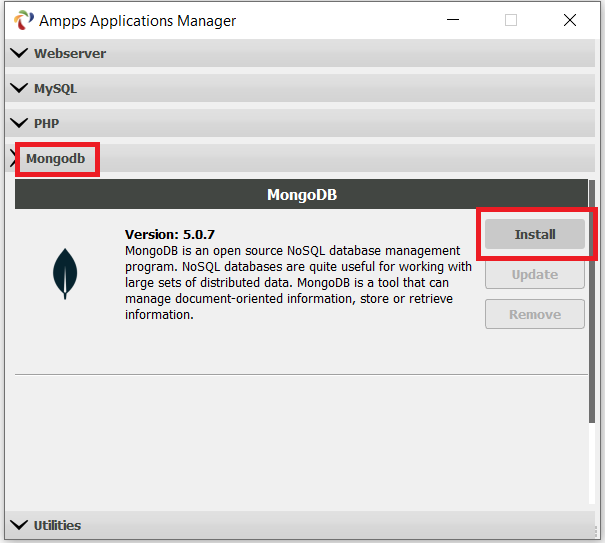
Task: Collapse the Mongodb section arrow
Action: (12, 158)
